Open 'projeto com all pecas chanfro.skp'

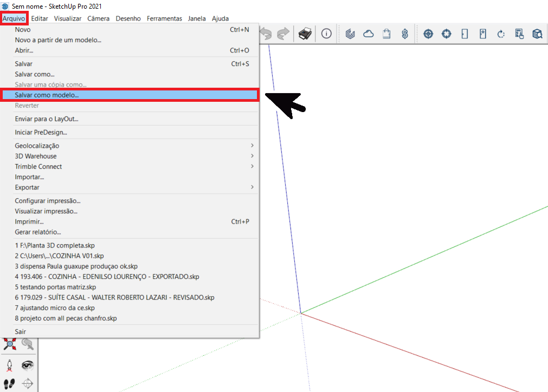tap(130, 318)
